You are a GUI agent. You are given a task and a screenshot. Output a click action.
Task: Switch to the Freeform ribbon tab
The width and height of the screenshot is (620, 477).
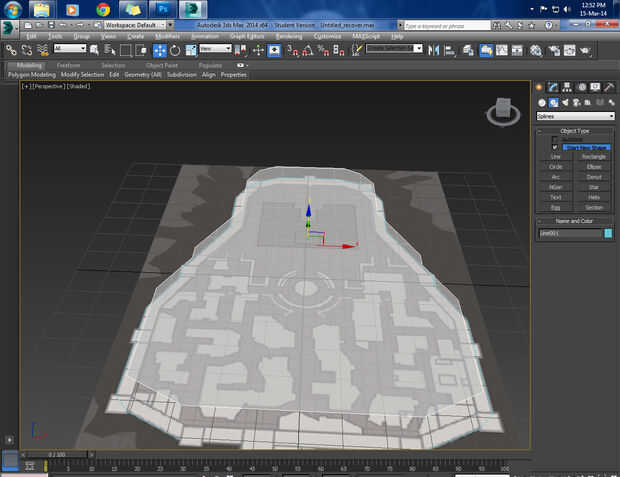(68, 65)
